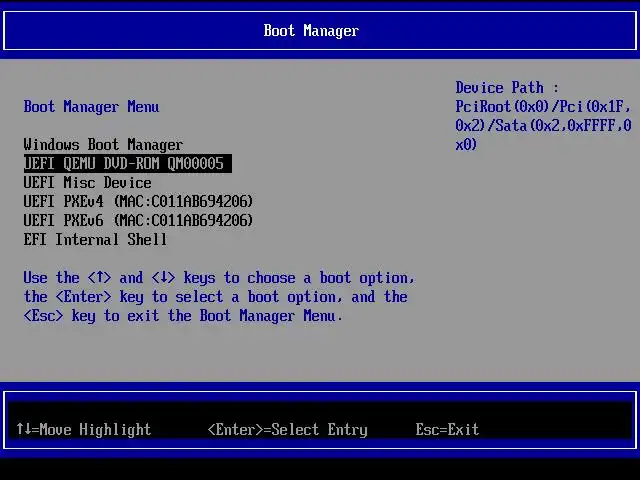Image resolution: width=640 pixels, height=480 pixels.
Task: Click the Esc=Exit hint
Action: click(447, 429)
